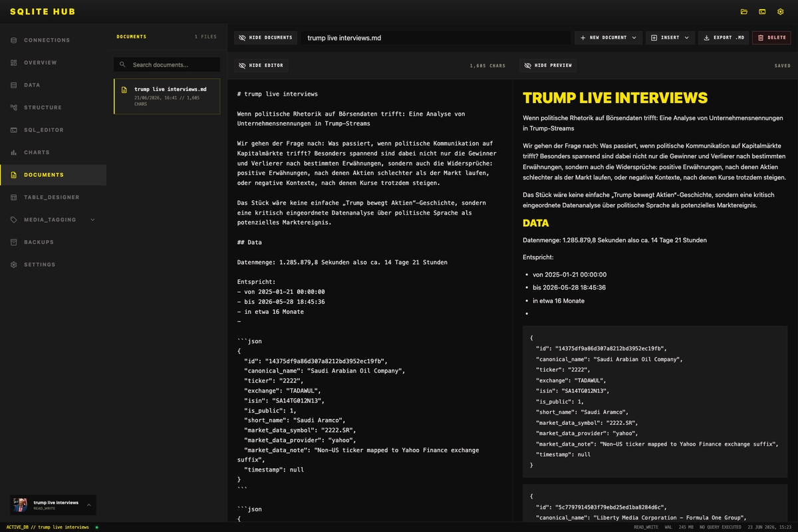Click 'von 2025-01-21 00:00:00' bullet in preview

click(x=569, y=274)
